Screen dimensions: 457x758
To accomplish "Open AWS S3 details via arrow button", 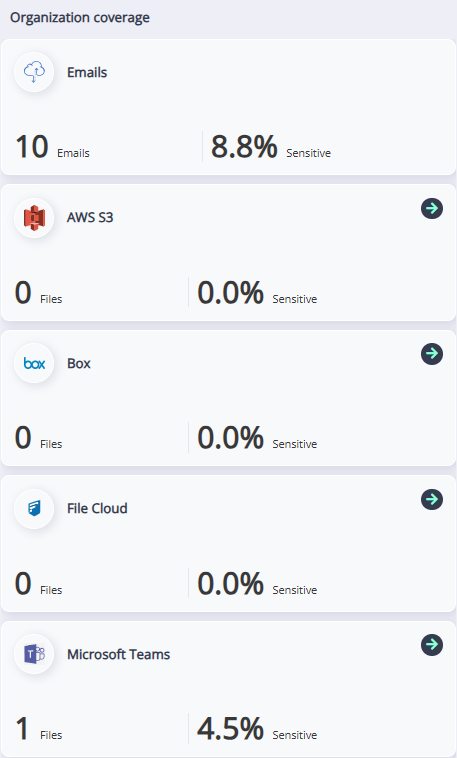I will 432,208.
